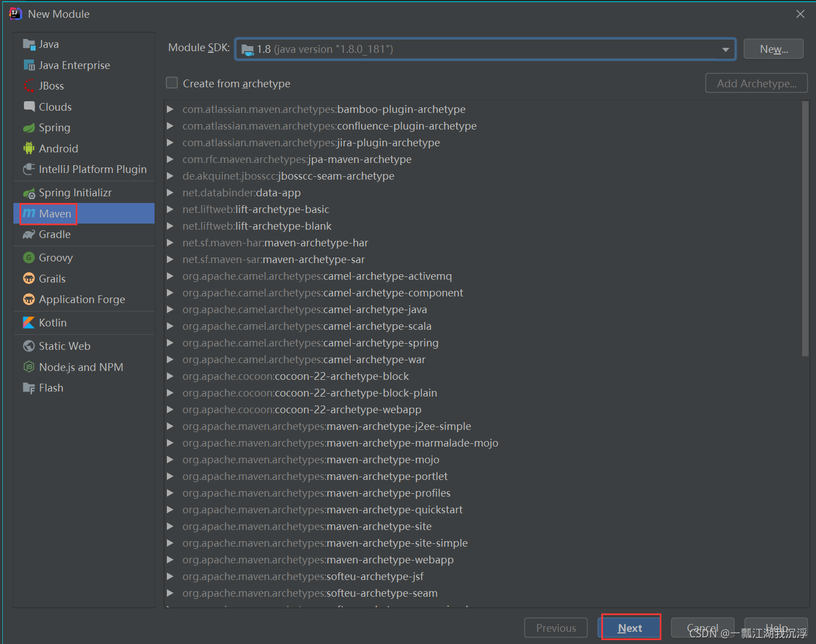816x644 pixels.
Task: Expand maven-archetype-webapp node
Action: [170, 559]
